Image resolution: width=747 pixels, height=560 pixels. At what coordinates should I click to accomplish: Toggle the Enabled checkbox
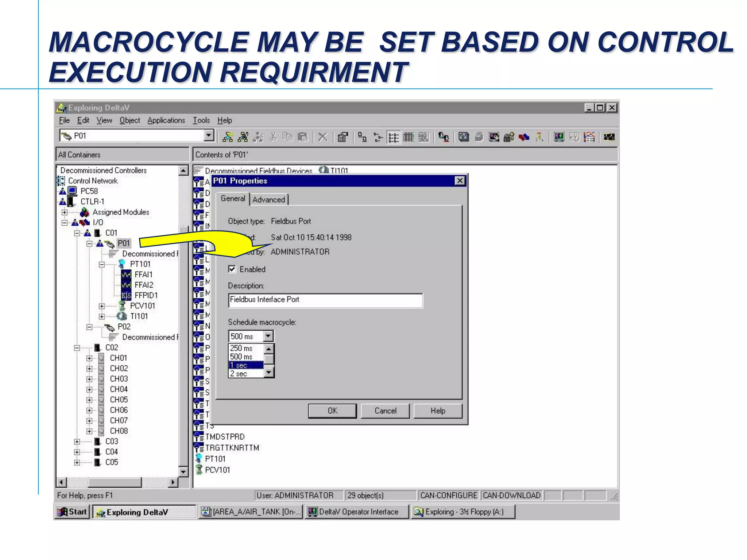coord(232,269)
